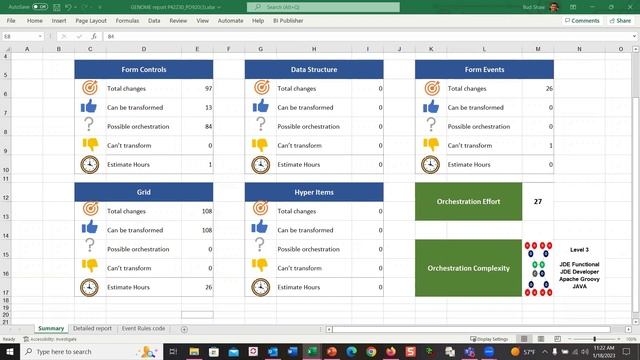This screenshot has width=640, height=360.
Task: Click the Data Structure clock icon
Action: pos(261,164)
